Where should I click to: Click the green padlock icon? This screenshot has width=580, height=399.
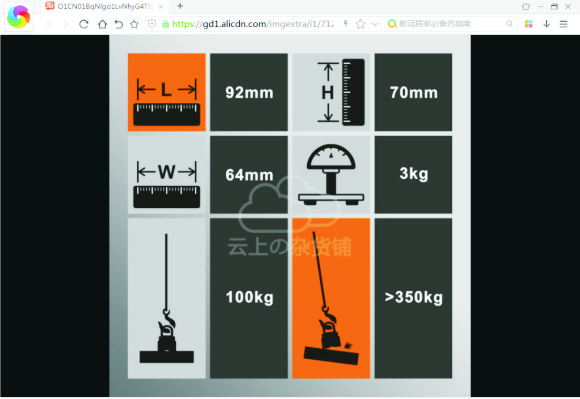pyautogui.click(x=166, y=24)
